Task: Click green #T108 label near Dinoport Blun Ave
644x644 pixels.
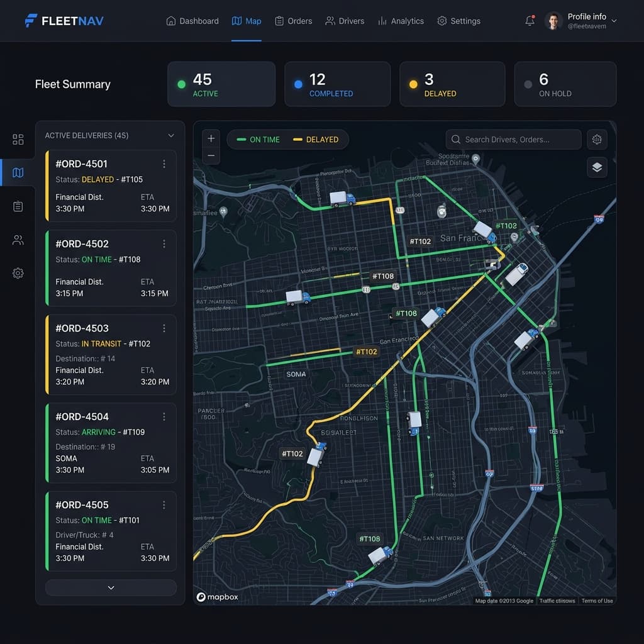Action: pos(406,313)
